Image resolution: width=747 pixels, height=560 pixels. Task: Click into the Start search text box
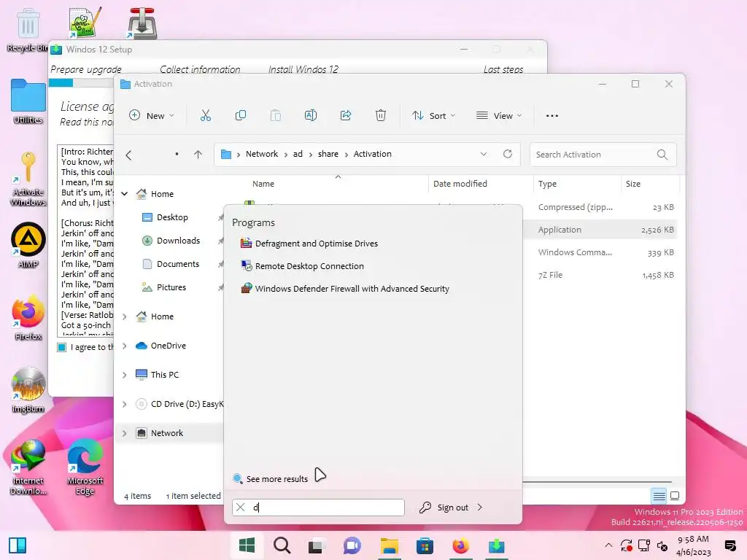pos(318,507)
